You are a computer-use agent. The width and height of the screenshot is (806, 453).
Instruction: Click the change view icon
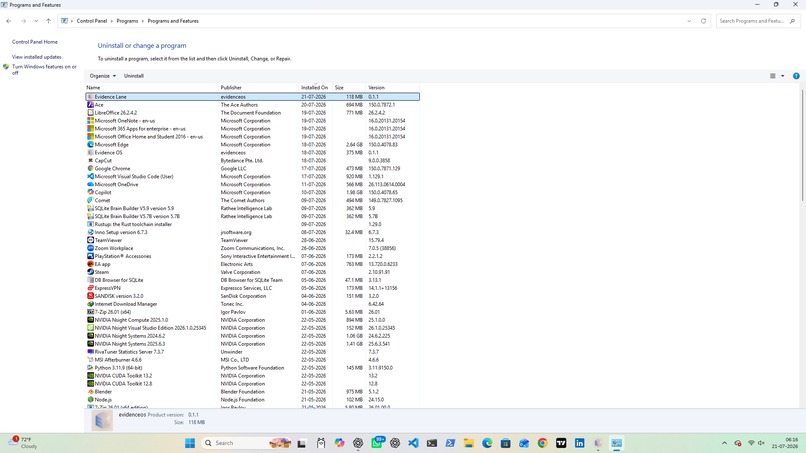(772, 76)
